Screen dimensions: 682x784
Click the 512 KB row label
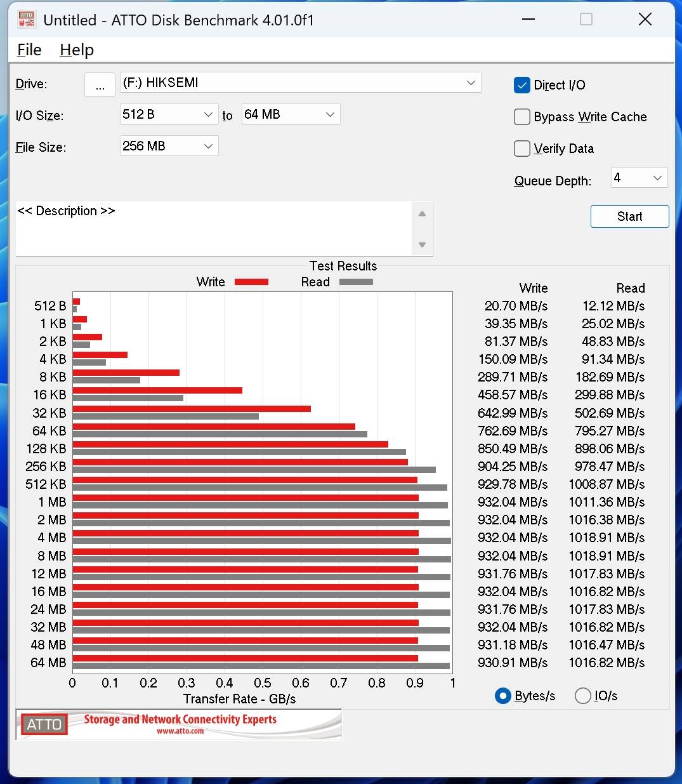(46, 484)
